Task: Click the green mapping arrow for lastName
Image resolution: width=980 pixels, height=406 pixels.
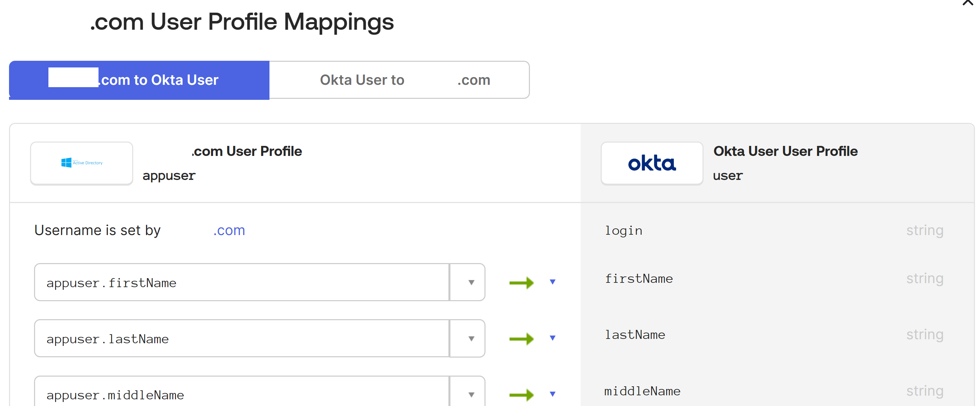Action: coord(522,338)
